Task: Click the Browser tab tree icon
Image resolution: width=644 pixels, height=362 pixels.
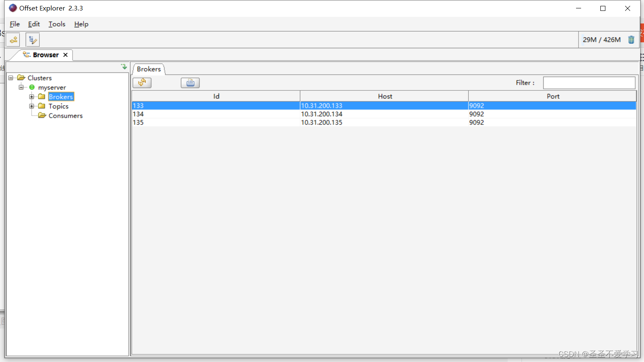Action: point(26,55)
